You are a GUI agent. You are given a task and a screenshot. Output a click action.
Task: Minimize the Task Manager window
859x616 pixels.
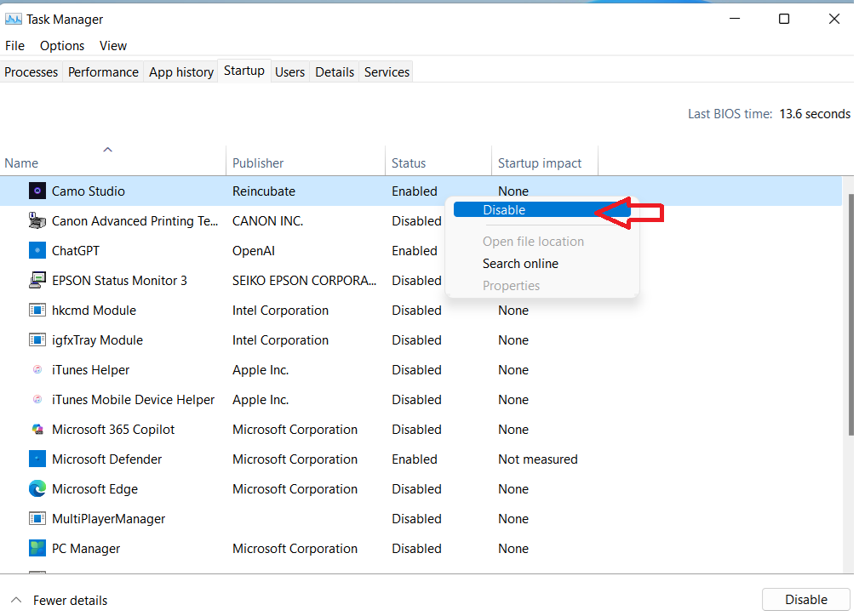(x=735, y=20)
